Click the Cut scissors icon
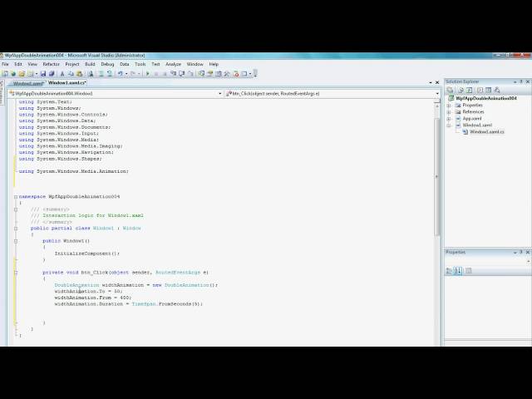532x399 pixels. [x=62, y=73]
